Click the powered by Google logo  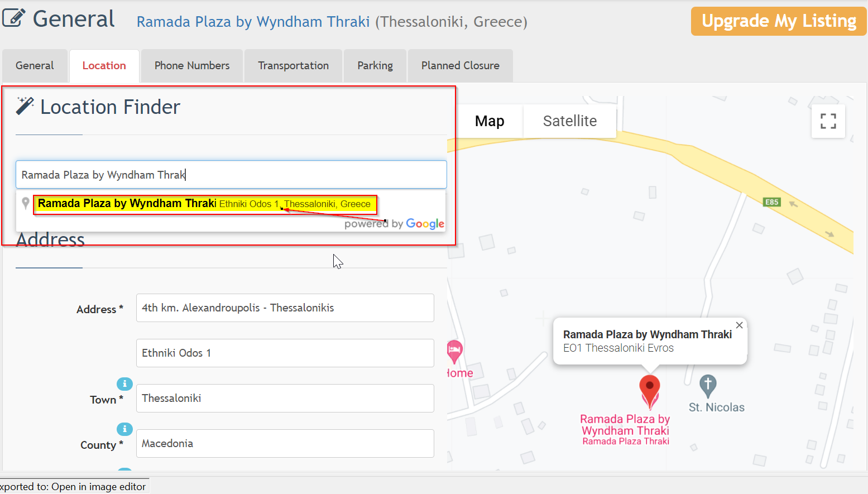pyautogui.click(x=394, y=224)
